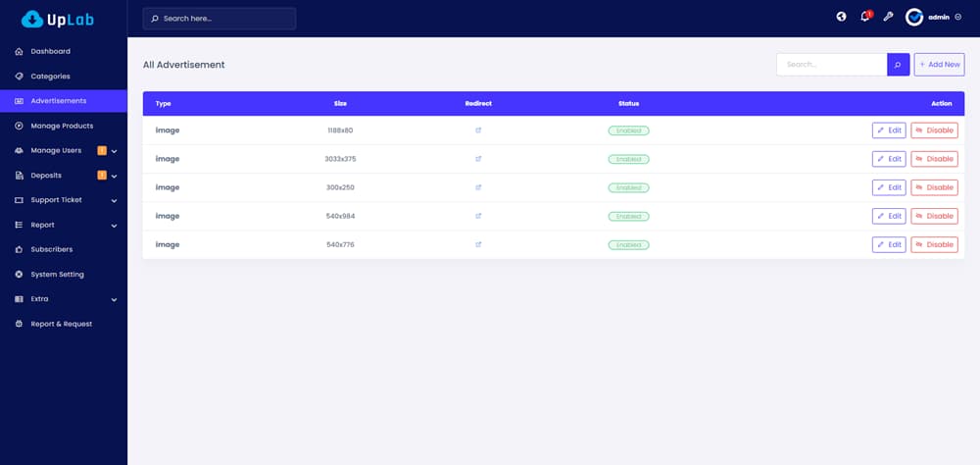The image size is (980, 465).
Task: Click the Size column header
Action: (340, 104)
